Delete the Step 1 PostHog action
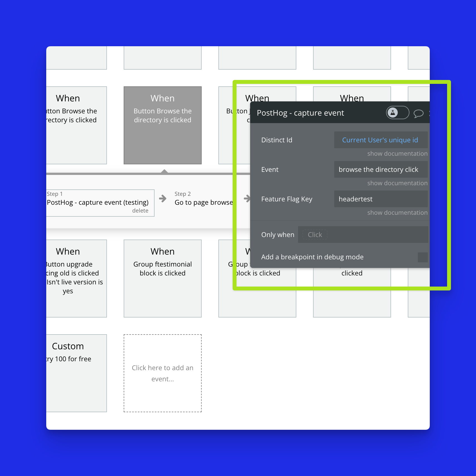Screen dimensions: 476x476 (x=140, y=211)
